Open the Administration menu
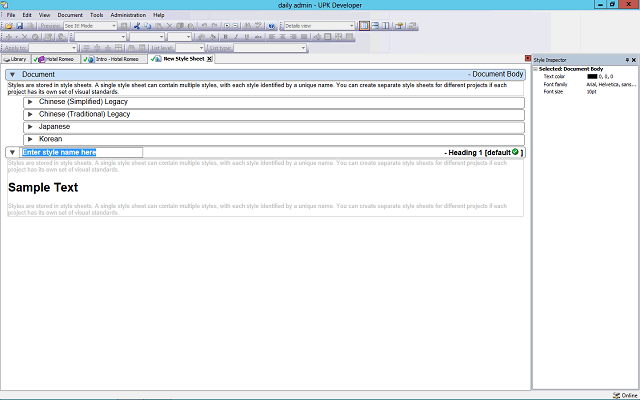640x400 pixels. pyautogui.click(x=127, y=15)
